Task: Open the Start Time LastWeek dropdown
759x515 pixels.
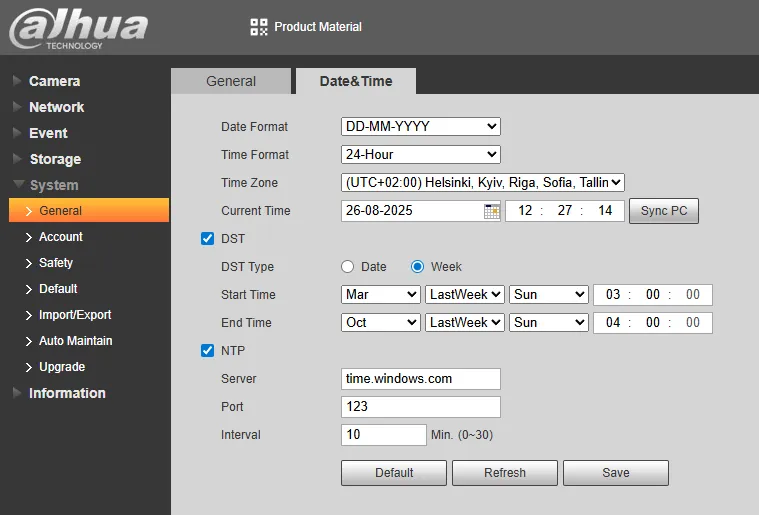Action: pyautogui.click(x=465, y=294)
